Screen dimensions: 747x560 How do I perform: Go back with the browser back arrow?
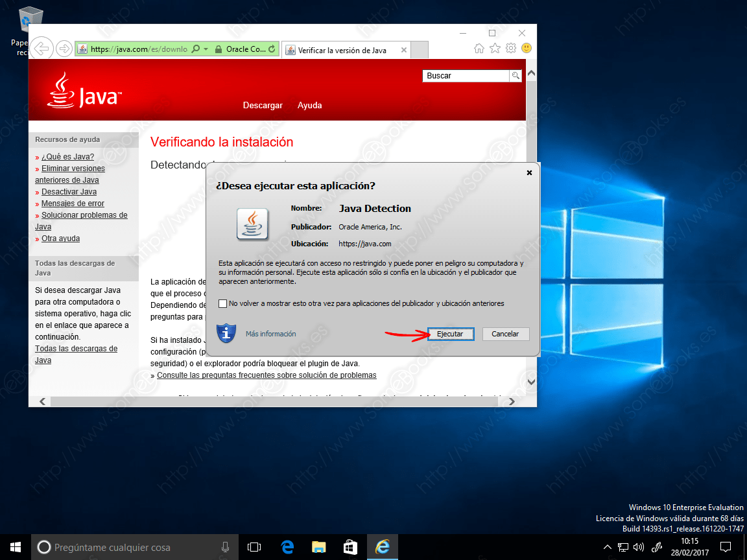pos(41,49)
